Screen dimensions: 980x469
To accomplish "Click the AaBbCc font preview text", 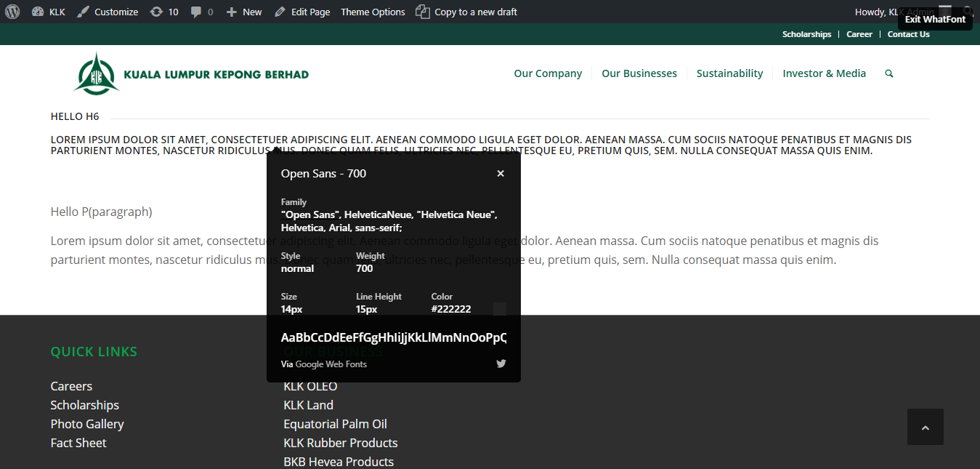I will [x=394, y=337].
